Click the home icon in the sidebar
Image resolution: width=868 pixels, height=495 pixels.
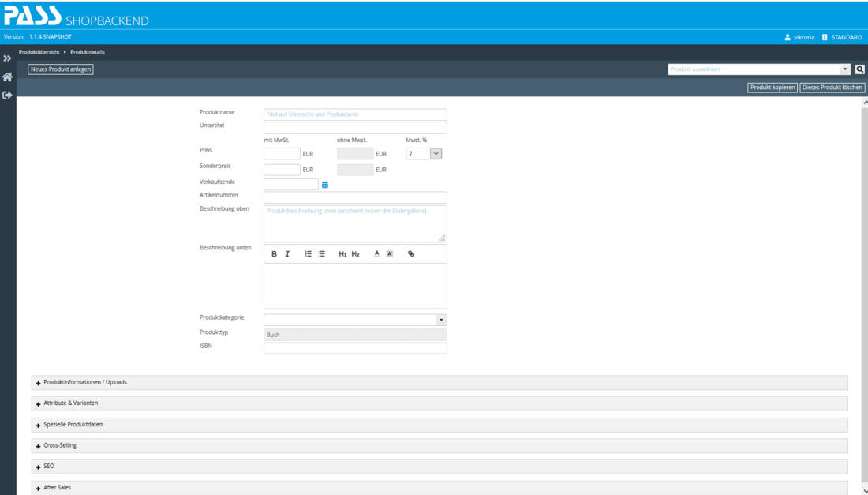tap(7, 77)
